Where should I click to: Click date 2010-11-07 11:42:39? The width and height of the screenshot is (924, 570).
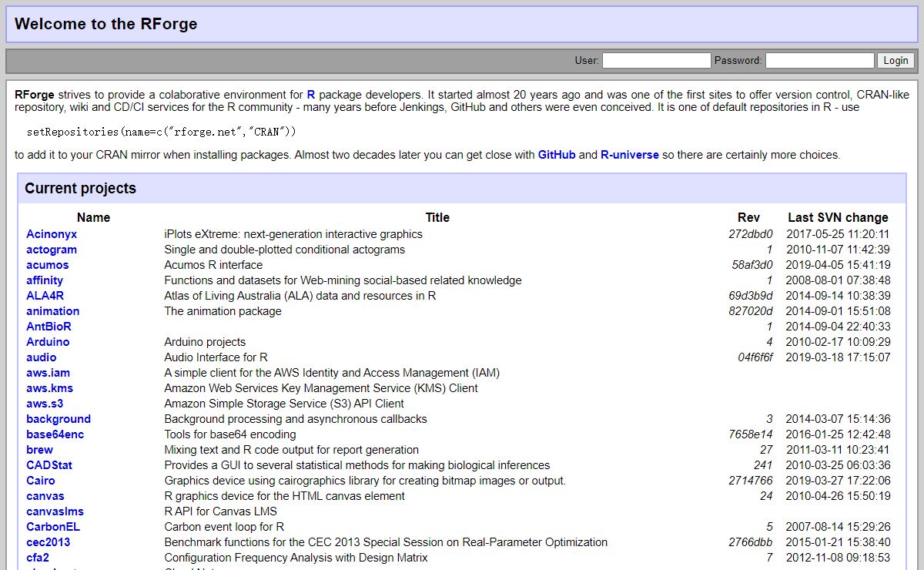[838, 250]
